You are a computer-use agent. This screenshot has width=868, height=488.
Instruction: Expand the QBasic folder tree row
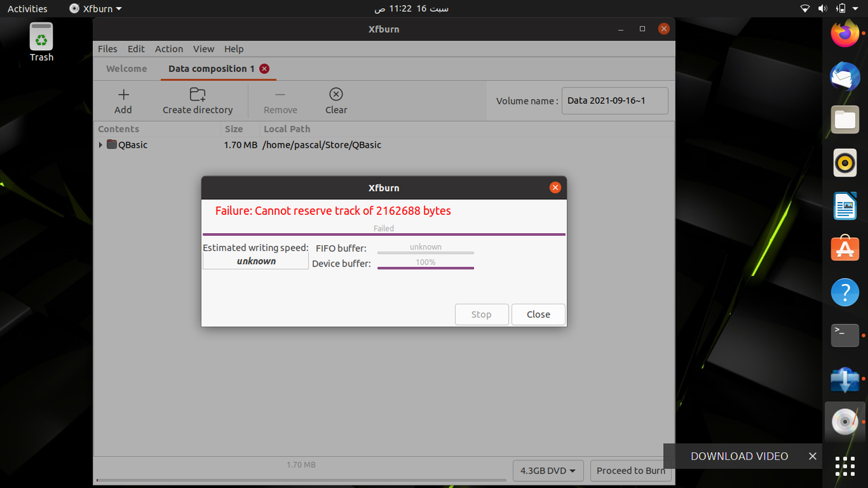[x=100, y=144]
